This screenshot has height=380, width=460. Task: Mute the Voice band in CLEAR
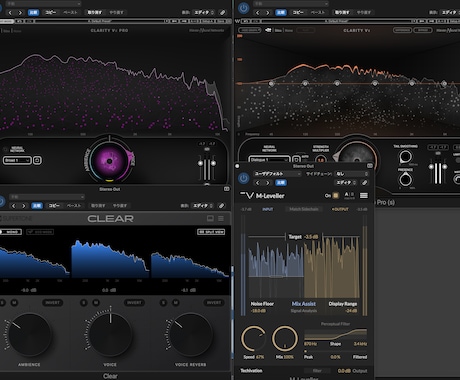click(96, 303)
